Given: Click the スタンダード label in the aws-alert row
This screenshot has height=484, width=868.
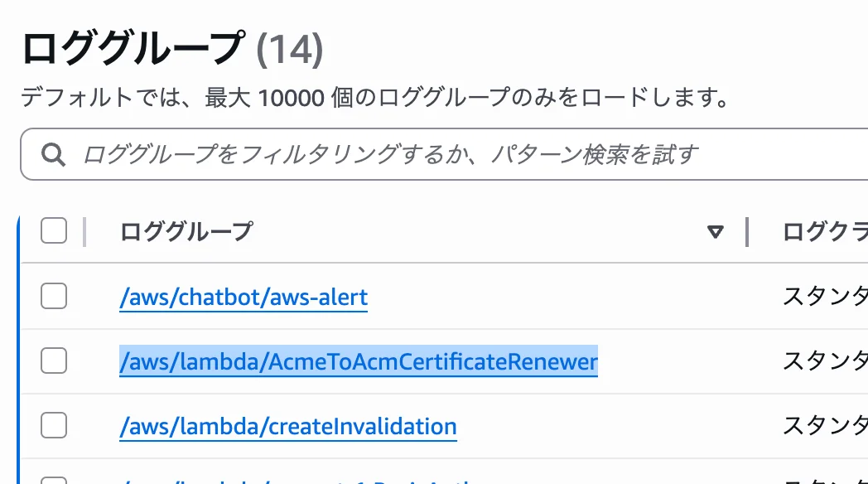Looking at the screenshot, I should pyautogui.click(x=824, y=296).
